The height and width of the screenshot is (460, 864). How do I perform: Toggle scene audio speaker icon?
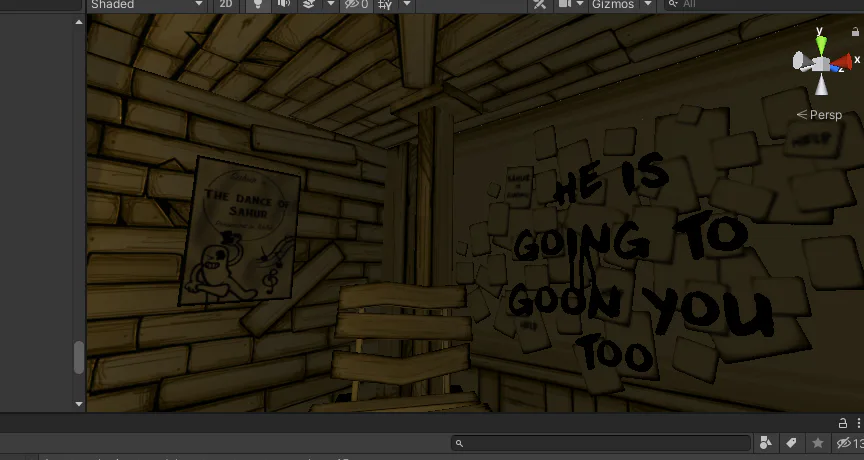coord(284,4)
